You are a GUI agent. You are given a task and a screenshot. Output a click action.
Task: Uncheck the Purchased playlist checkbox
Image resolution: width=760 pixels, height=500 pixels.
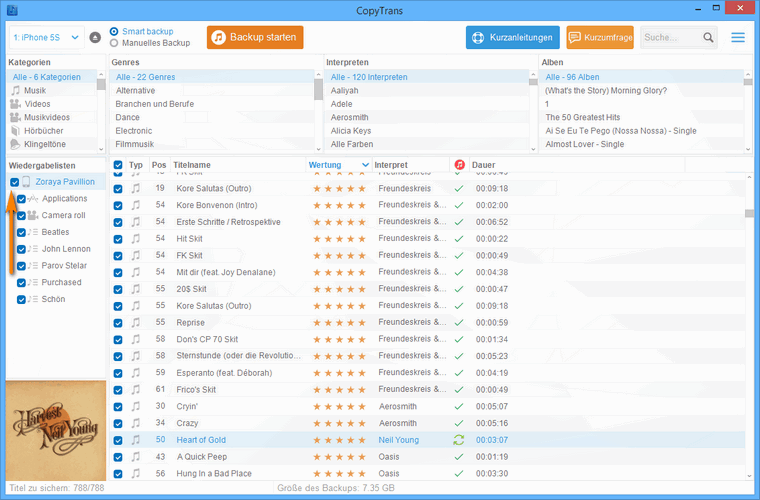[x=21, y=283]
